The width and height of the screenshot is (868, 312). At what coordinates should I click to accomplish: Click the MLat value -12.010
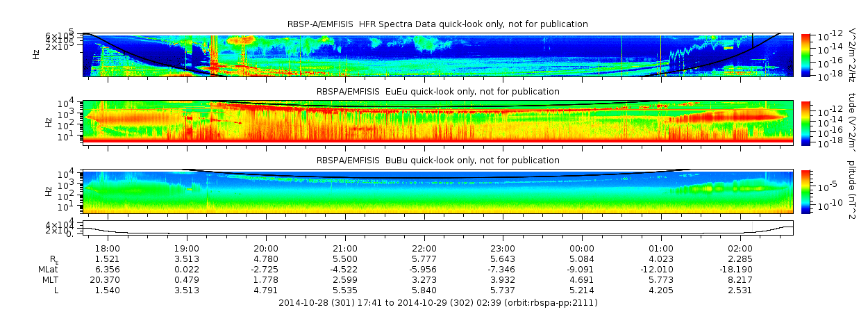[x=661, y=269]
